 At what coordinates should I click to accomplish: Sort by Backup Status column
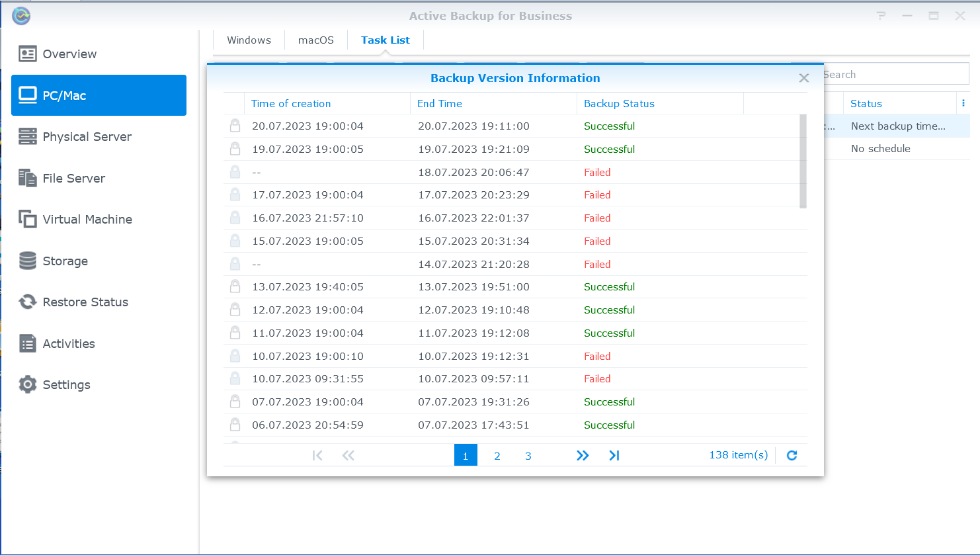coord(660,103)
